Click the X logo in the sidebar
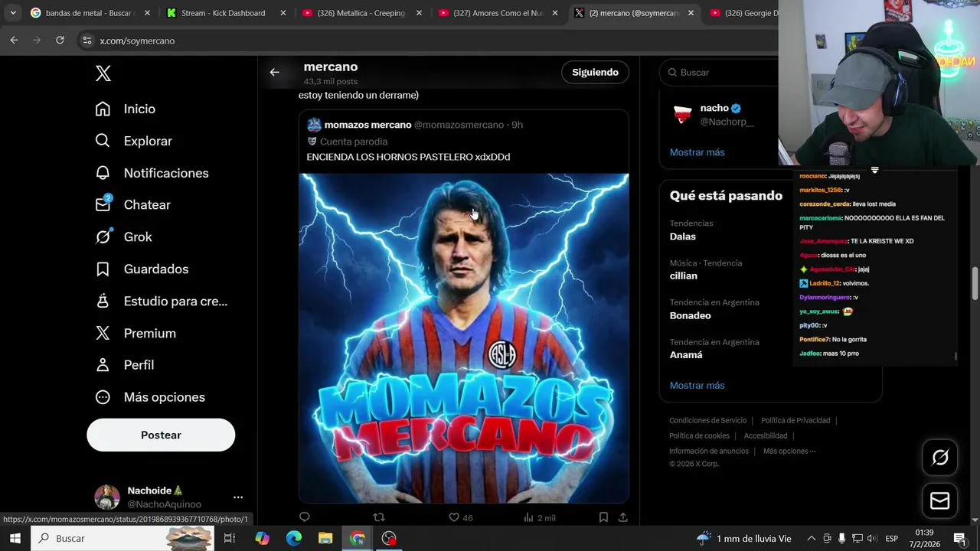This screenshot has width=980, height=551. pyautogui.click(x=103, y=73)
